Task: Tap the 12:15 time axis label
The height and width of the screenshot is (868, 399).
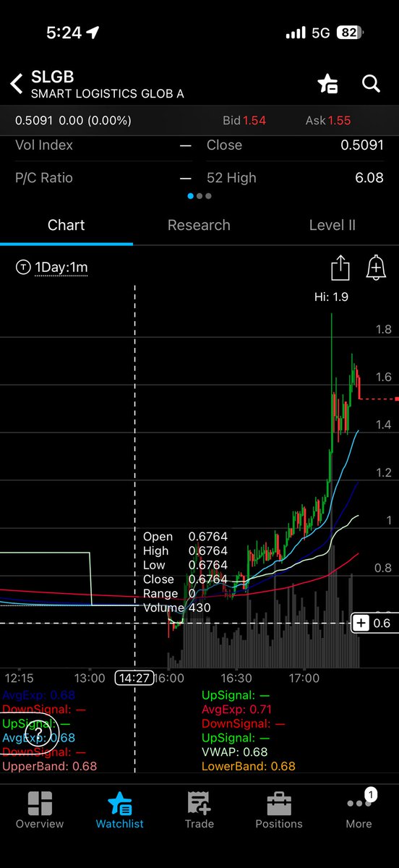Action: [19, 678]
